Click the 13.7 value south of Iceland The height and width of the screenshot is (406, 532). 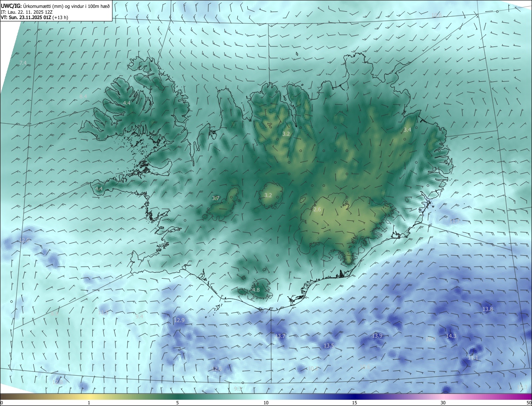coord(281,336)
